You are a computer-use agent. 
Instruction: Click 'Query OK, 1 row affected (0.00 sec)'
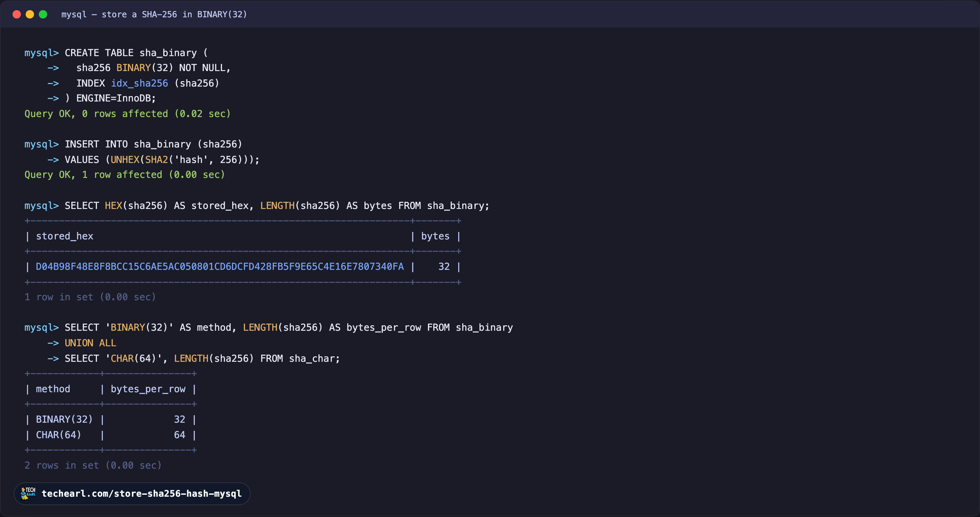coord(125,175)
